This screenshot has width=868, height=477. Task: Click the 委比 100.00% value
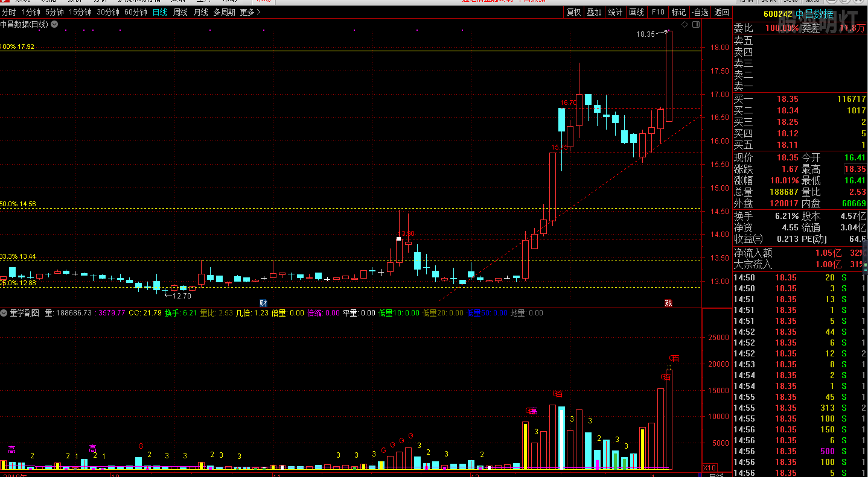tap(782, 28)
